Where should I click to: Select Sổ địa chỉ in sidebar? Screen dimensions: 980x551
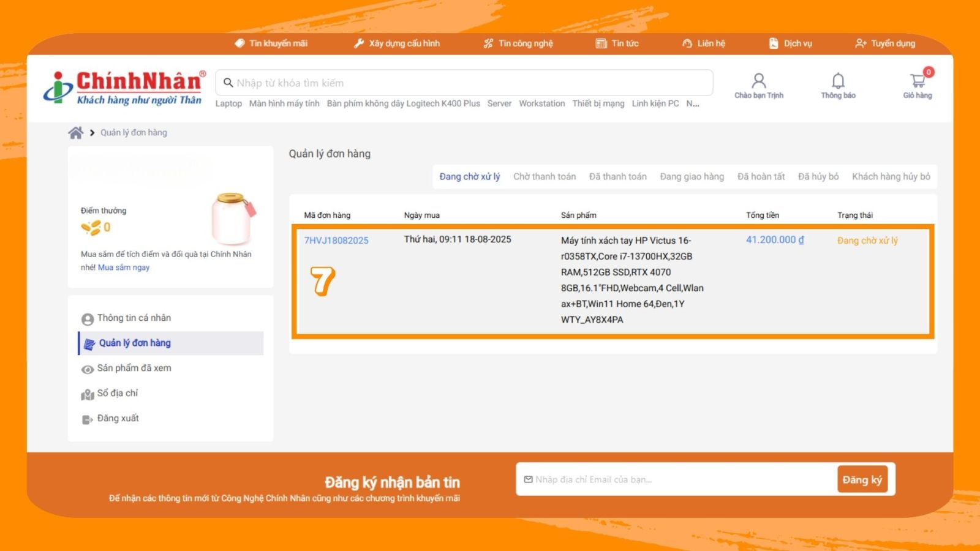coord(118,393)
